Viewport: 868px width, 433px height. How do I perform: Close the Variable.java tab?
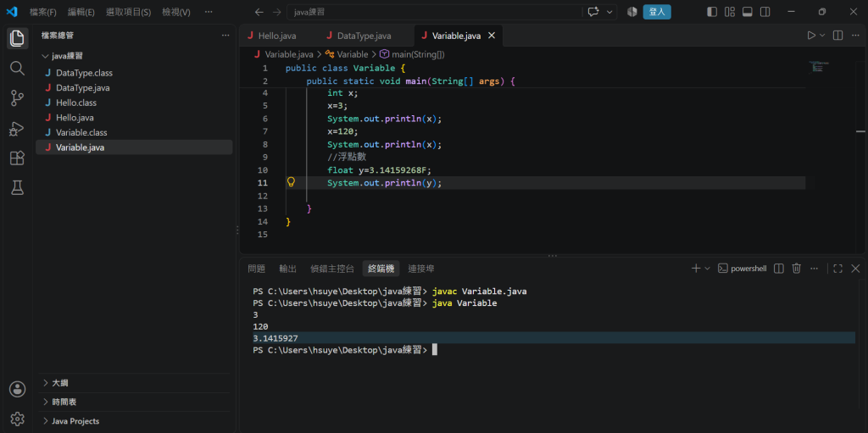click(491, 36)
